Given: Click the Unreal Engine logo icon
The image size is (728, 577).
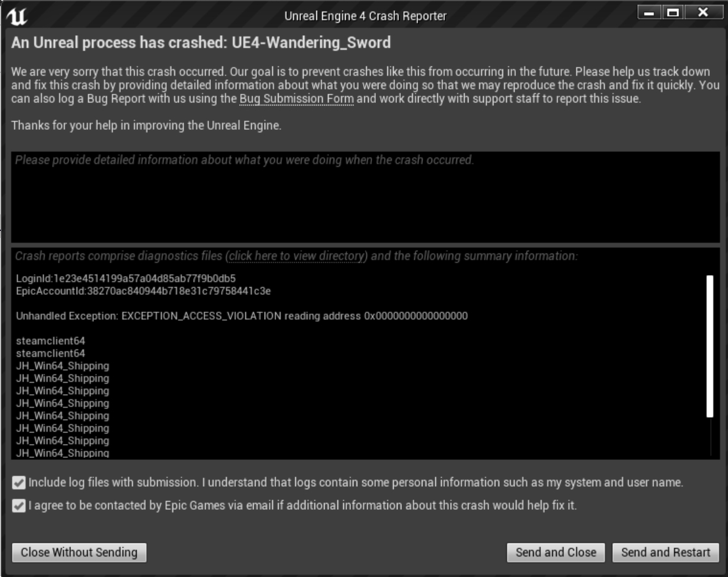Looking at the screenshot, I should [x=16, y=17].
